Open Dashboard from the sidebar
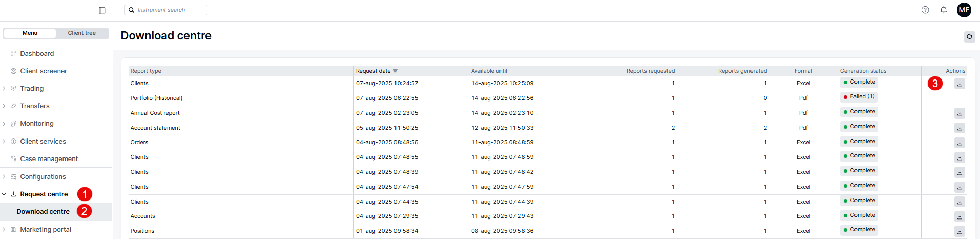Screen dimensions: 980x239 37,54
